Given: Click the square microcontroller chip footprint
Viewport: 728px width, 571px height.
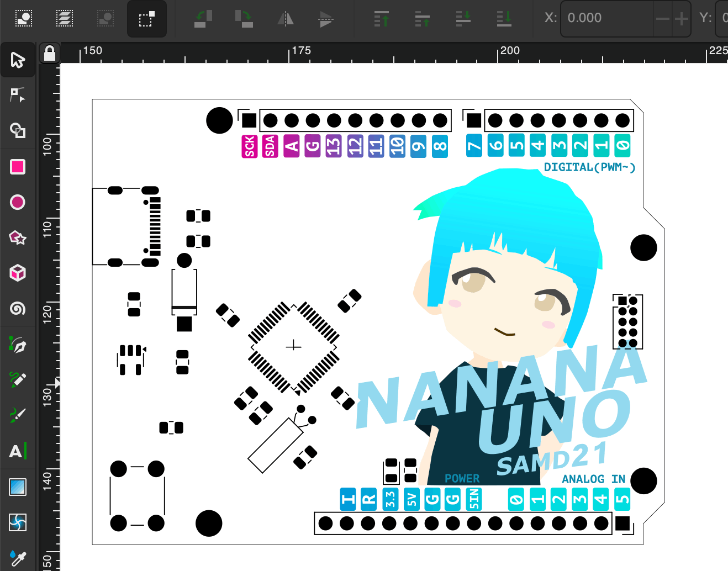Looking at the screenshot, I should point(293,346).
